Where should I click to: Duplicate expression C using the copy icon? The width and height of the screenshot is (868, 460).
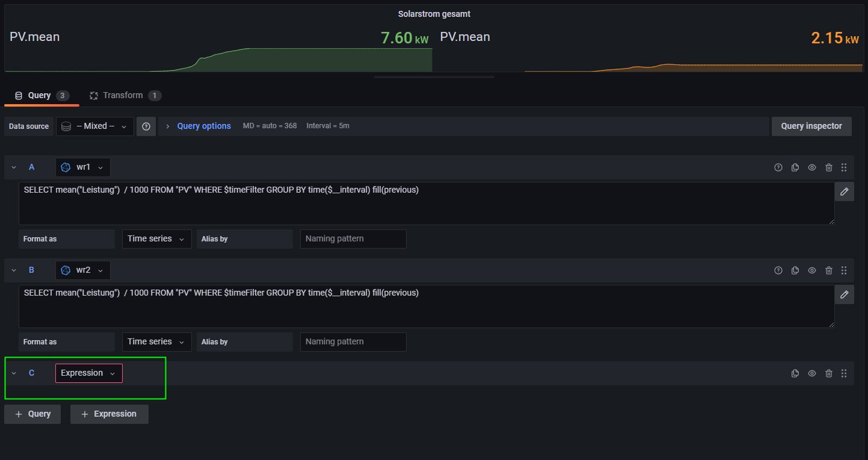tap(795, 373)
